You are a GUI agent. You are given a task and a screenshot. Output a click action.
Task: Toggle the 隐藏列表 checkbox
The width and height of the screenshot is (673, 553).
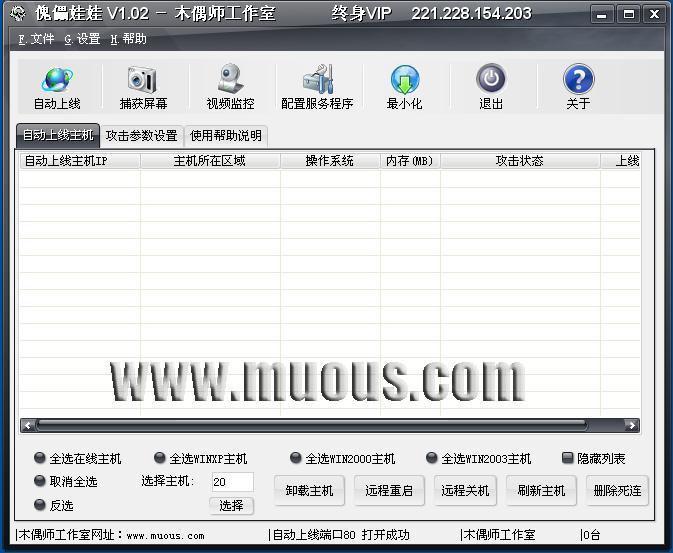(x=567, y=458)
